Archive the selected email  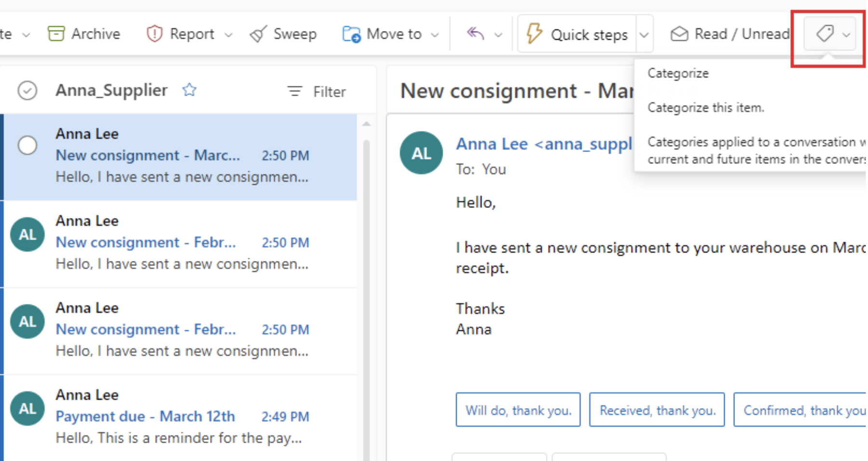(83, 33)
